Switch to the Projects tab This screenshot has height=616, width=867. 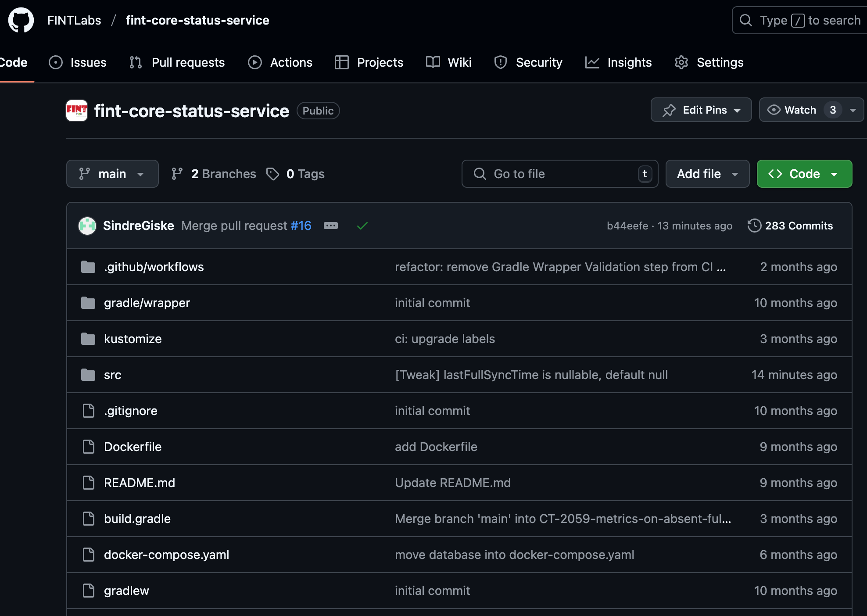click(x=369, y=62)
